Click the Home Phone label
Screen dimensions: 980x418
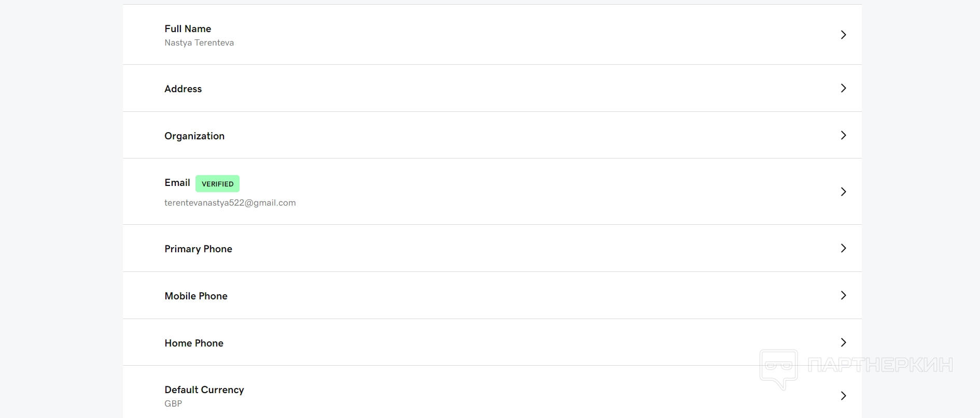[194, 343]
